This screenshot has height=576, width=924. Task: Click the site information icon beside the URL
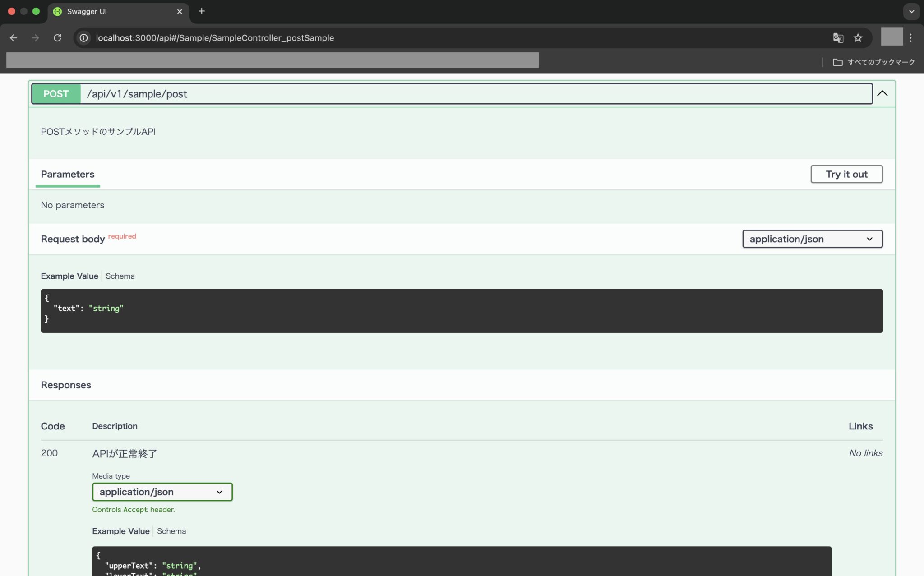[83, 38]
